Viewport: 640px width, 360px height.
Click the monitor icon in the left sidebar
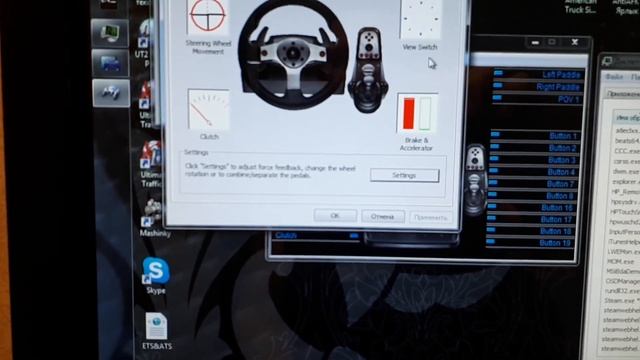(110, 33)
